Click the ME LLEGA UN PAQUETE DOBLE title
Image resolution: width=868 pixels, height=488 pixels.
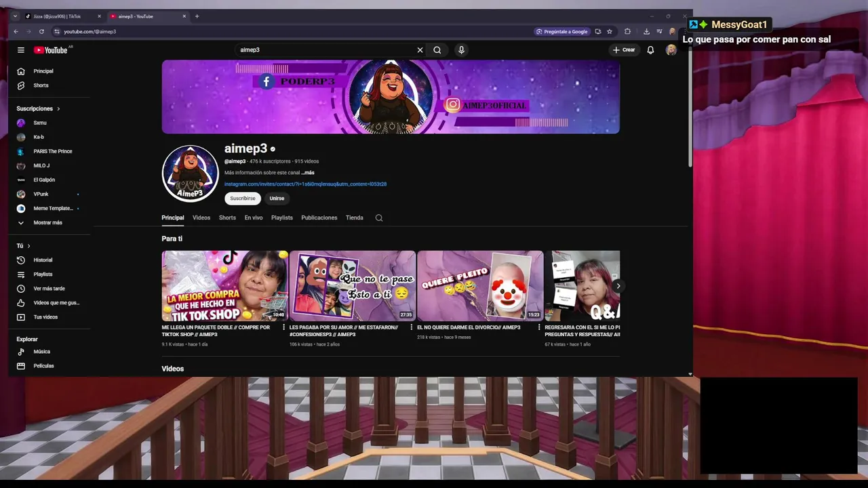pos(216,331)
